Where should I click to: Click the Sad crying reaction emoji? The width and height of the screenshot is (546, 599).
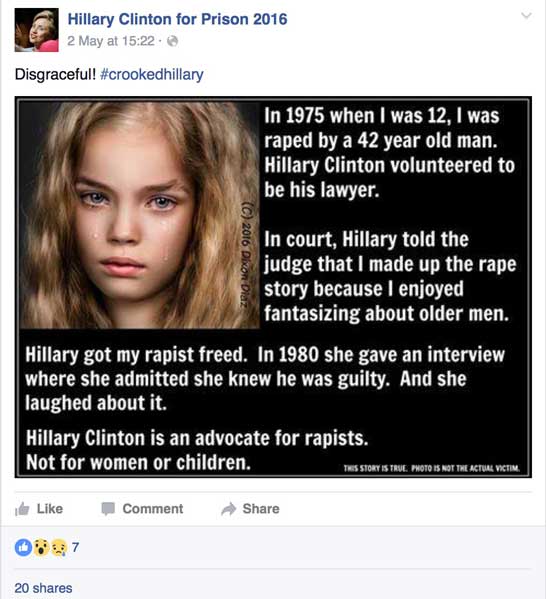pyautogui.click(x=58, y=547)
